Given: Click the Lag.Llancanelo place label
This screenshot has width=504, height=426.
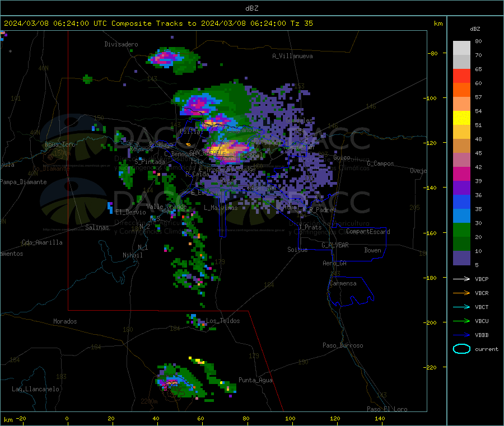Looking at the screenshot, I should 35,389.
